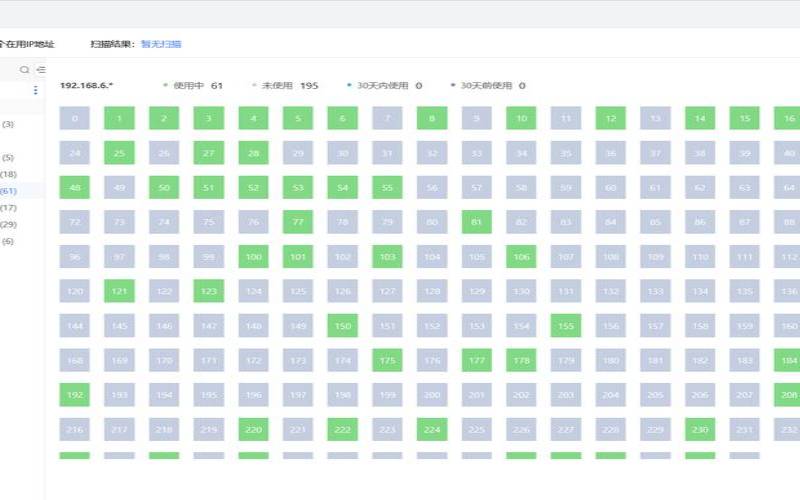This screenshot has height=500, width=800.
Task: Select the tree entry showing (18)
Action: (9, 174)
